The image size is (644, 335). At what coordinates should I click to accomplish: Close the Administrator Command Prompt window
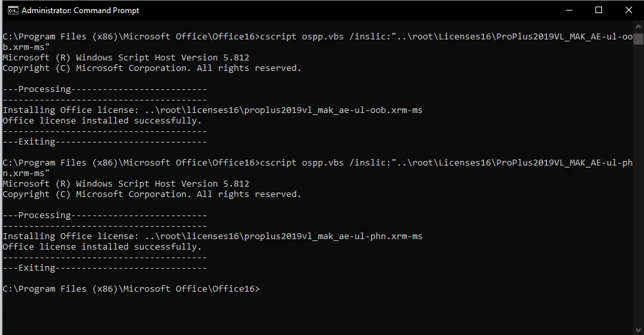[628, 11]
